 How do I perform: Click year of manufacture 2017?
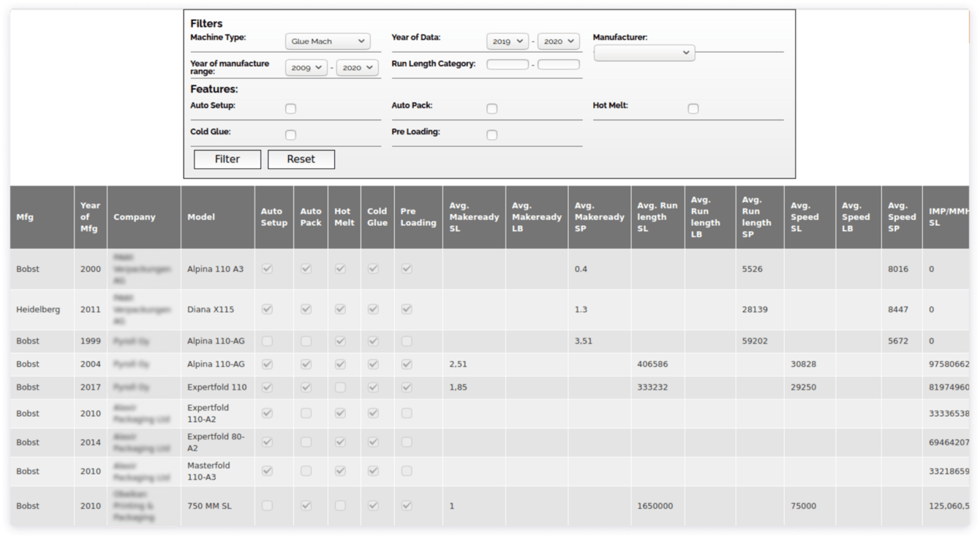point(91,387)
